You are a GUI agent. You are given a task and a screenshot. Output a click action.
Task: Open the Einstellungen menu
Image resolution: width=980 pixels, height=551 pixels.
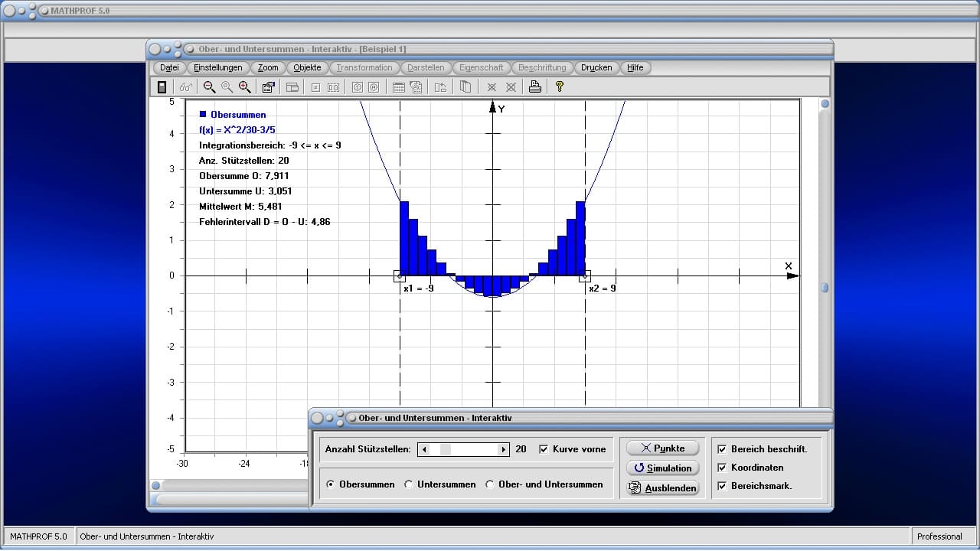tap(218, 67)
